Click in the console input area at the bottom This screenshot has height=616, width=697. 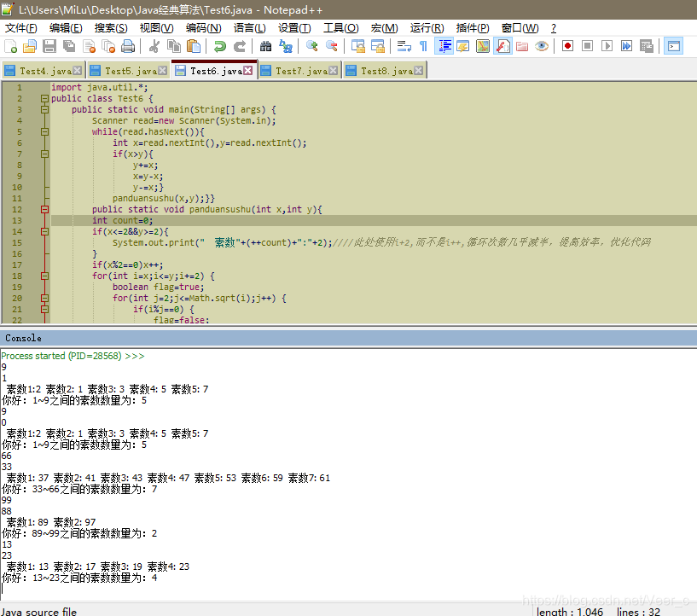(x=348, y=589)
